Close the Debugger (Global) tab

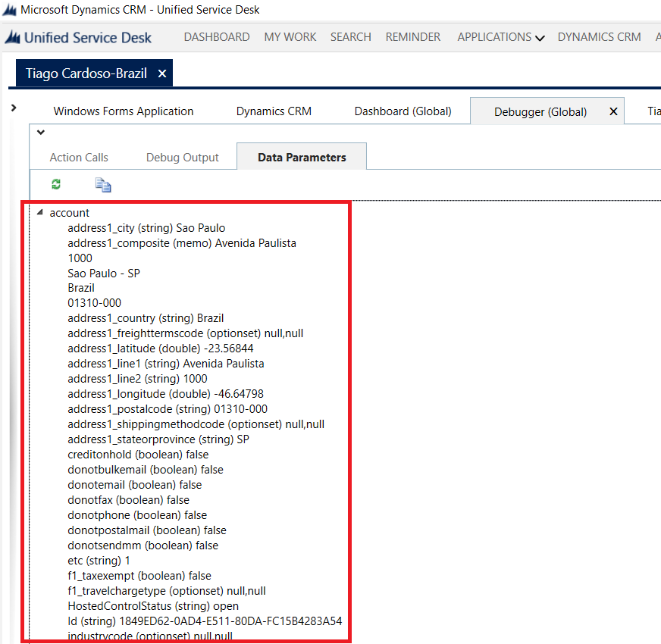(x=612, y=111)
